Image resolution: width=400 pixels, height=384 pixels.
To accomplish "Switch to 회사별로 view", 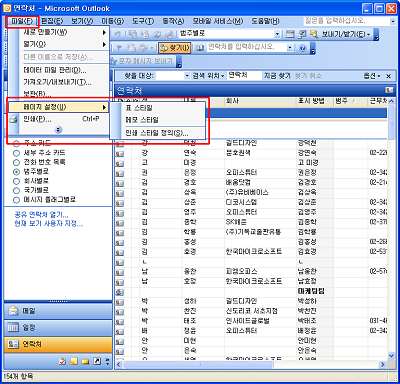I will point(16,181).
